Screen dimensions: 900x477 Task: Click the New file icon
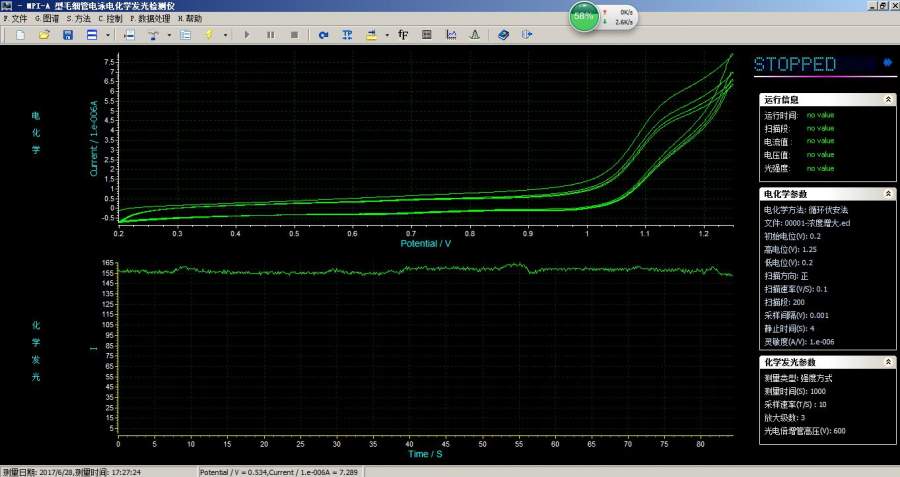pos(20,35)
